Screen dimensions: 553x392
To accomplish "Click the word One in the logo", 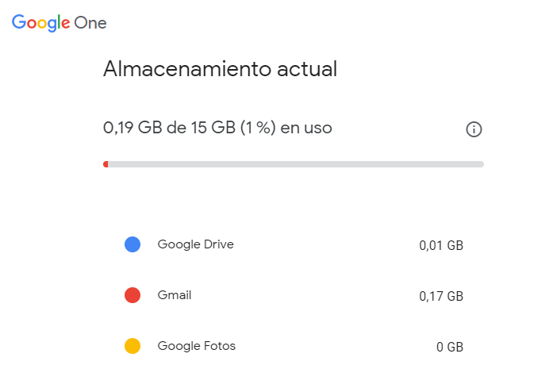I will pos(90,23).
